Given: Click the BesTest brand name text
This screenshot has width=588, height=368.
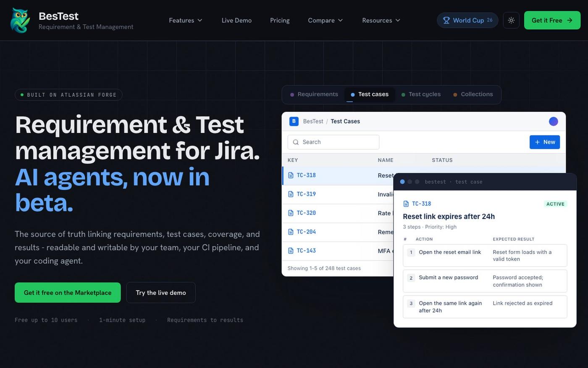Looking at the screenshot, I should 58,16.
